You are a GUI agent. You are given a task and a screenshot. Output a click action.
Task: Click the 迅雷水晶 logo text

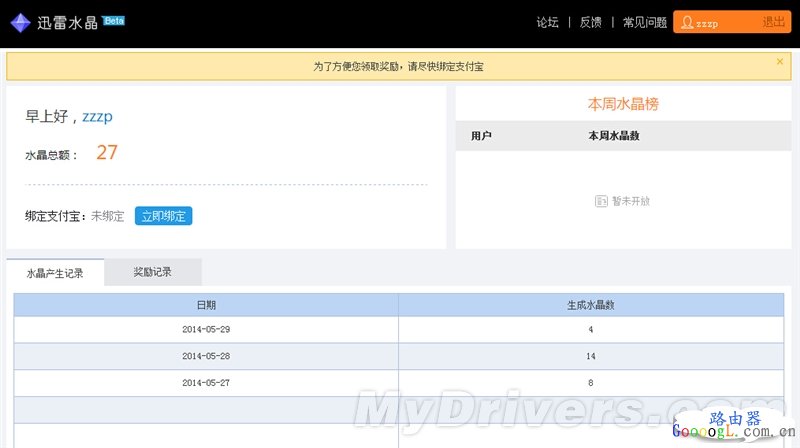68,22
